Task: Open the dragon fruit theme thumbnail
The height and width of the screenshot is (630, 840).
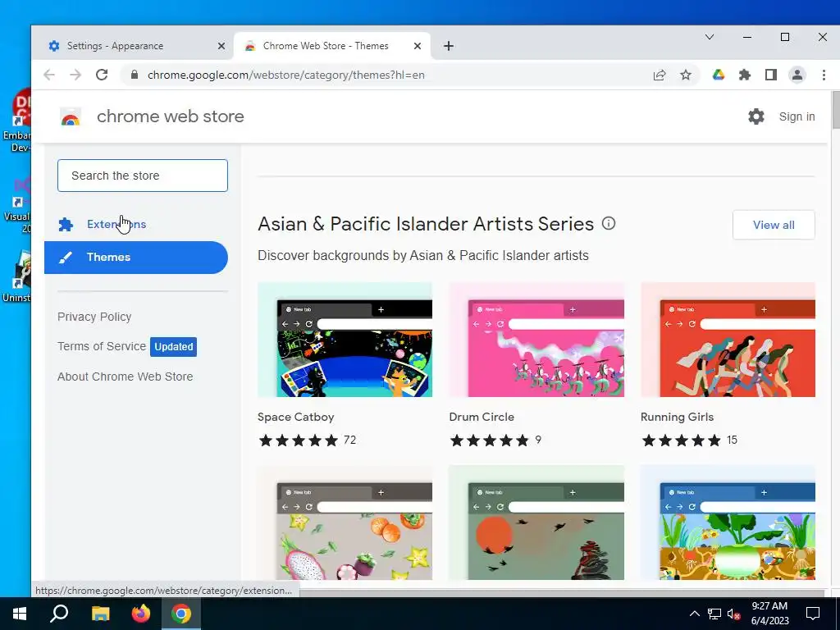Action: point(345,523)
